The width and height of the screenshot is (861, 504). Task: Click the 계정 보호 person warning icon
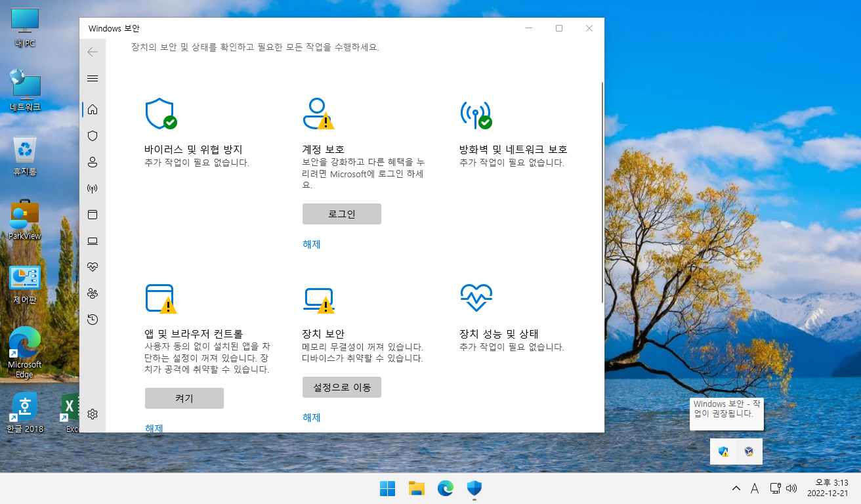(x=318, y=114)
